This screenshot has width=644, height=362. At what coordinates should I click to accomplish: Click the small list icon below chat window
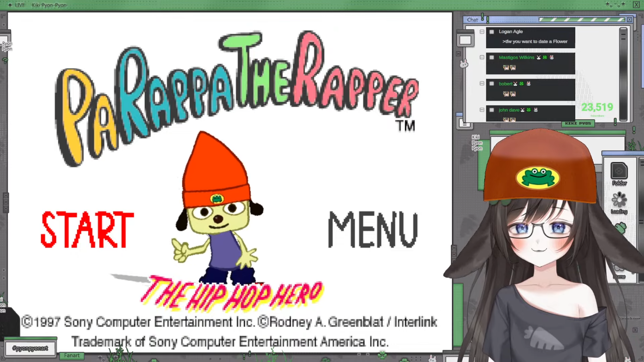(464, 123)
